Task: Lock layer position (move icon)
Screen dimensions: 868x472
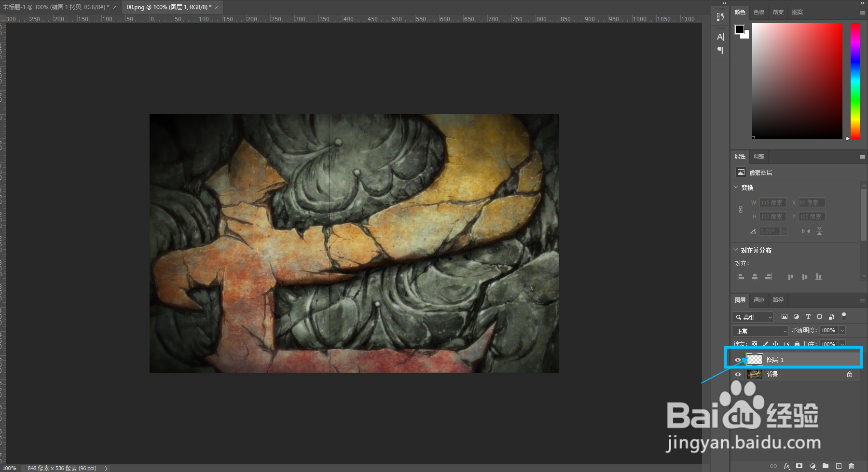Action: [775, 344]
